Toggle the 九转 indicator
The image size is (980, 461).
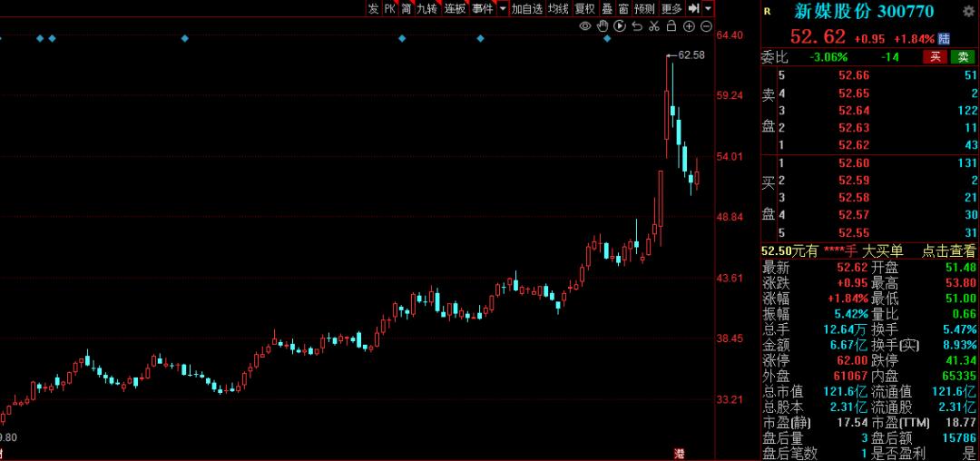point(428,8)
